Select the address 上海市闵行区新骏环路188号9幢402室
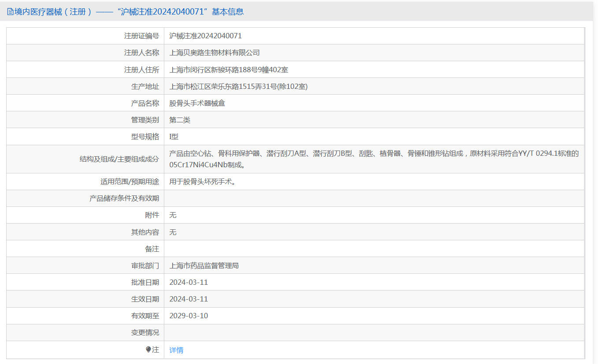Screen dimensions: 603x364 click(229, 70)
